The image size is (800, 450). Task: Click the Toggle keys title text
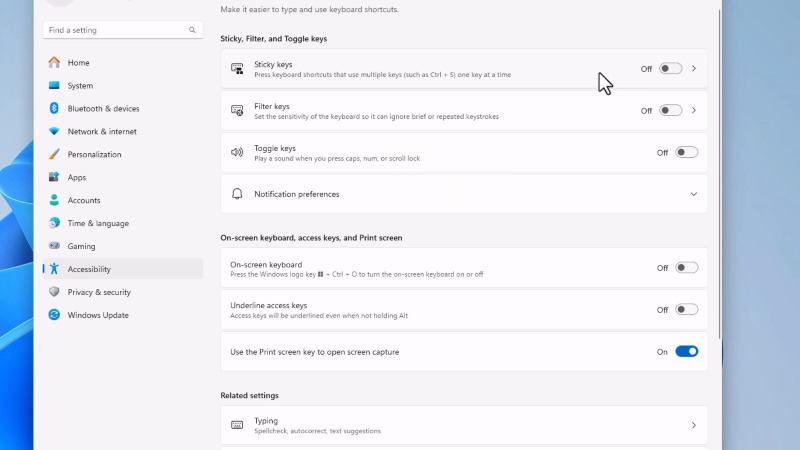click(x=274, y=148)
